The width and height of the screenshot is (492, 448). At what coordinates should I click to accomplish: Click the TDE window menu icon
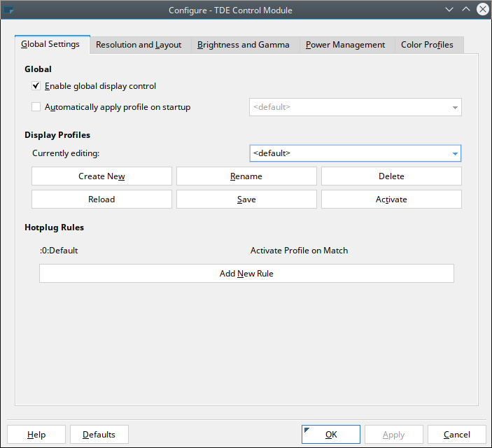click(9, 10)
